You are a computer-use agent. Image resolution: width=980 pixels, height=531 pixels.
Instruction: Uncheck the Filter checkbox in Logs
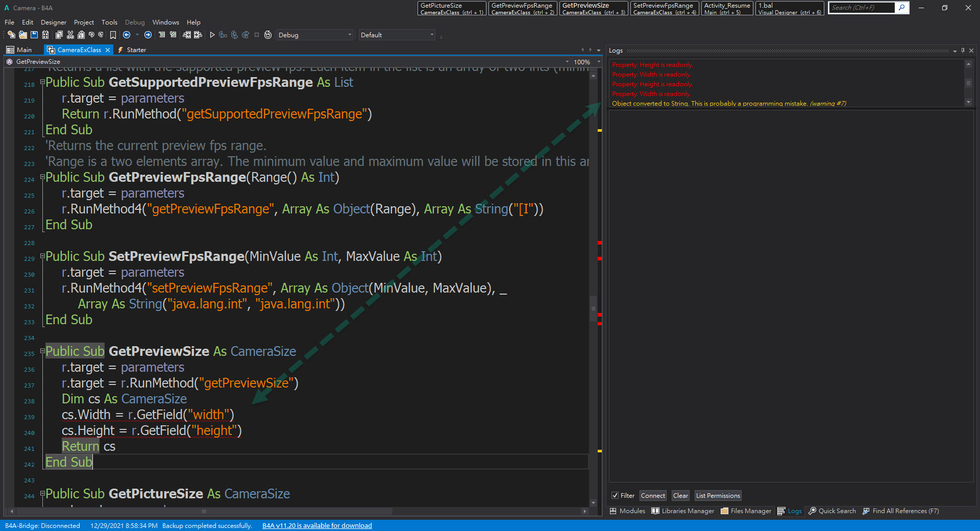tap(615, 495)
